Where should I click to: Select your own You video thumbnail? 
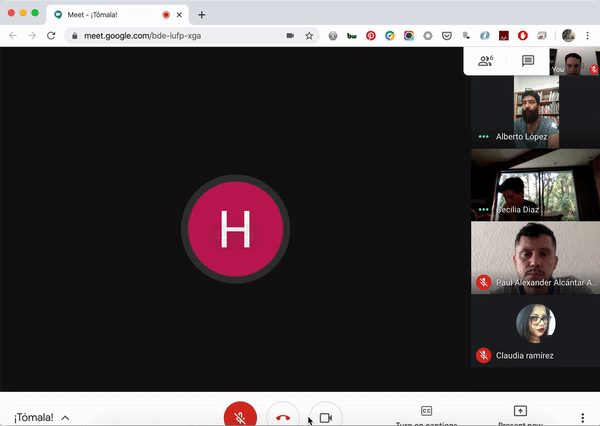pos(574,61)
